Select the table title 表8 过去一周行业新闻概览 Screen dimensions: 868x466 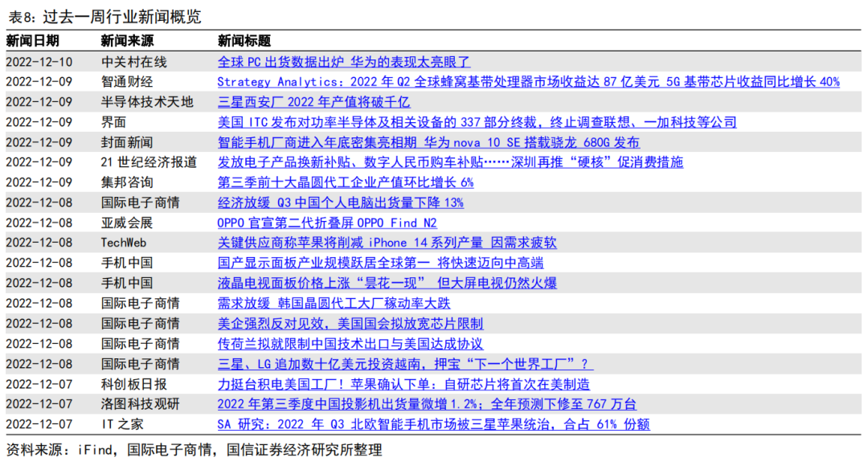(x=104, y=17)
